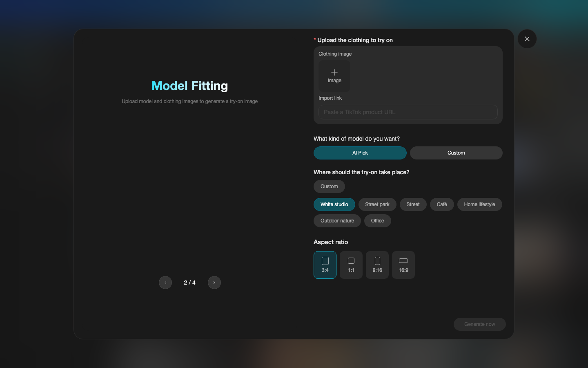The image size is (588, 368).
Task: Pick Outdoor nature as location
Action: tap(337, 221)
